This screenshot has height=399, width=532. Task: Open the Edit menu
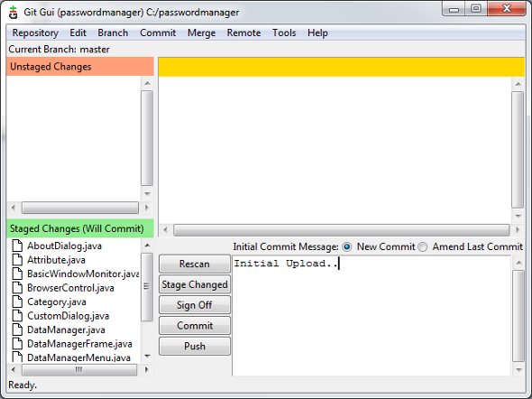(78, 32)
